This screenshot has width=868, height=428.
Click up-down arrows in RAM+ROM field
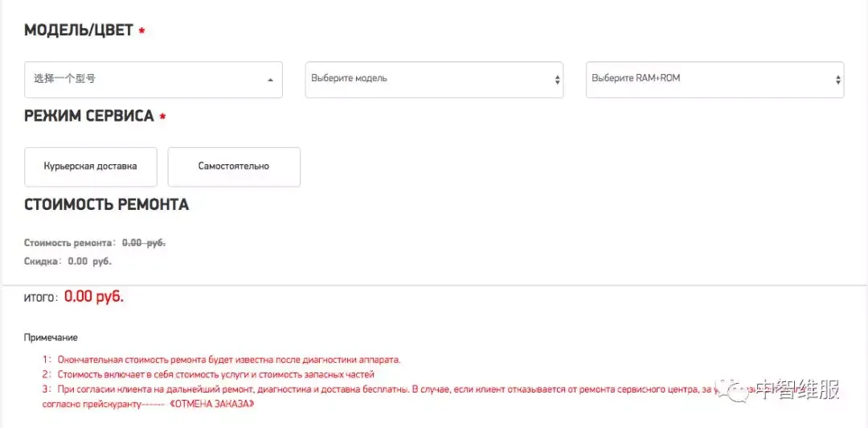837,80
